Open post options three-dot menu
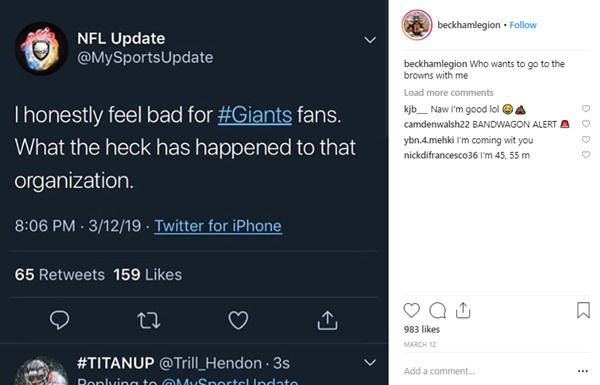600x385 pixels. point(583,371)
